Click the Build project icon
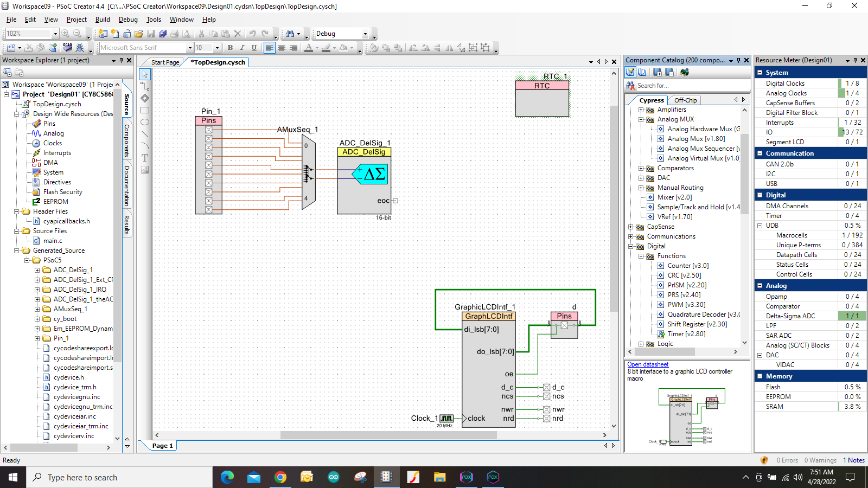 (11, 48)
